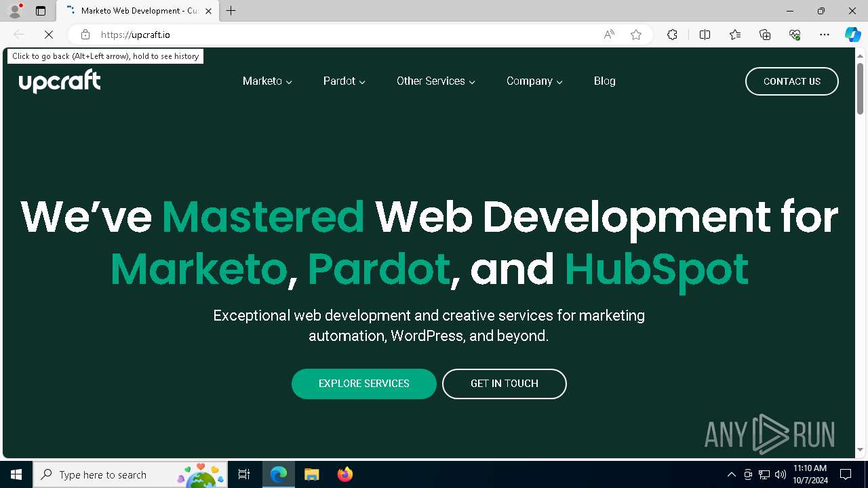Open network status tray icon
Image resolution: width=868 pixels, height=488 pixels.
[764, 474]
